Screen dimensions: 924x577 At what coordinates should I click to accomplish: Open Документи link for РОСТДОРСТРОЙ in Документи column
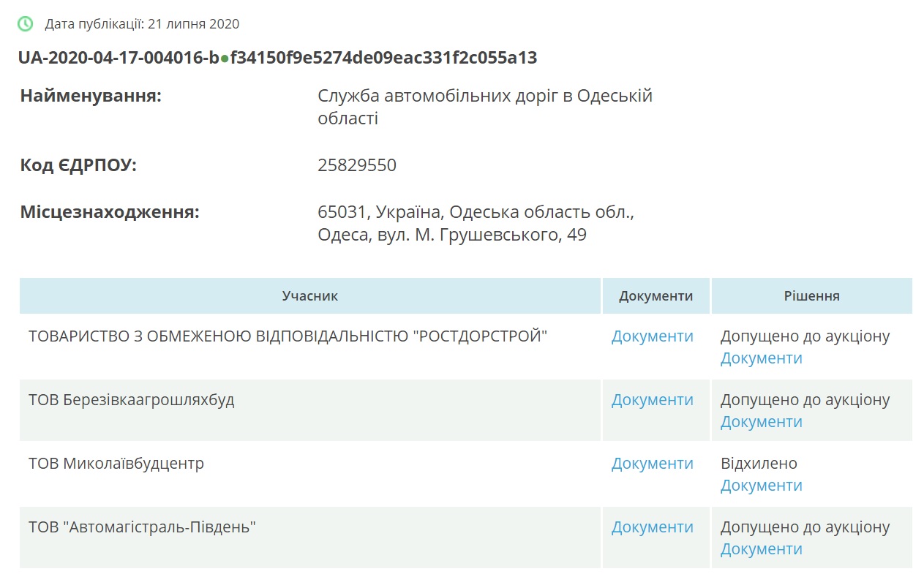[x=653, y=336]
